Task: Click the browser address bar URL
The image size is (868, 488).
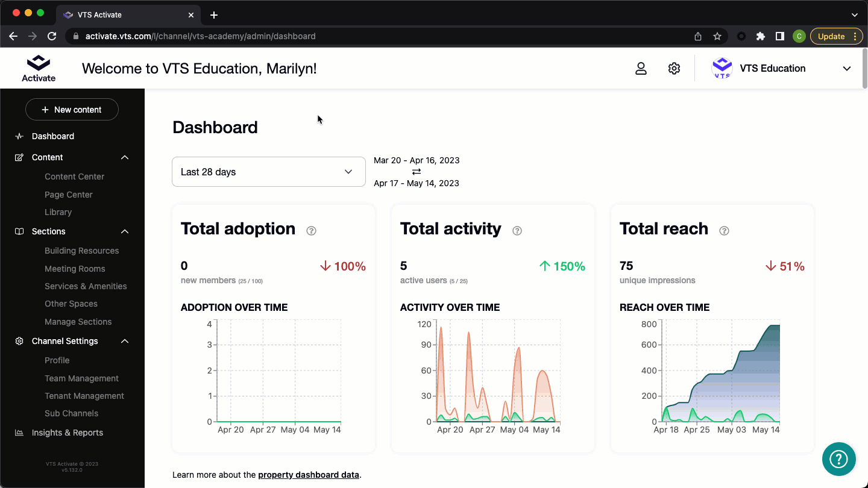Action: pos(200,36)
